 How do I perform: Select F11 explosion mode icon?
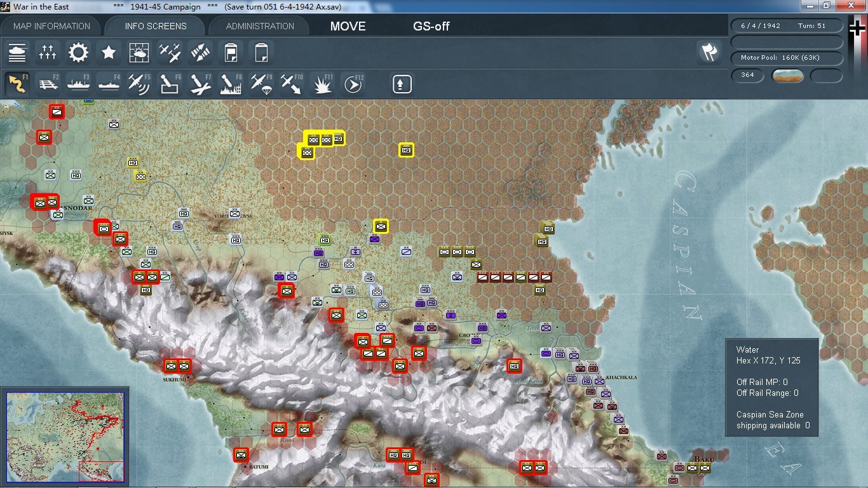pos(322,84)
